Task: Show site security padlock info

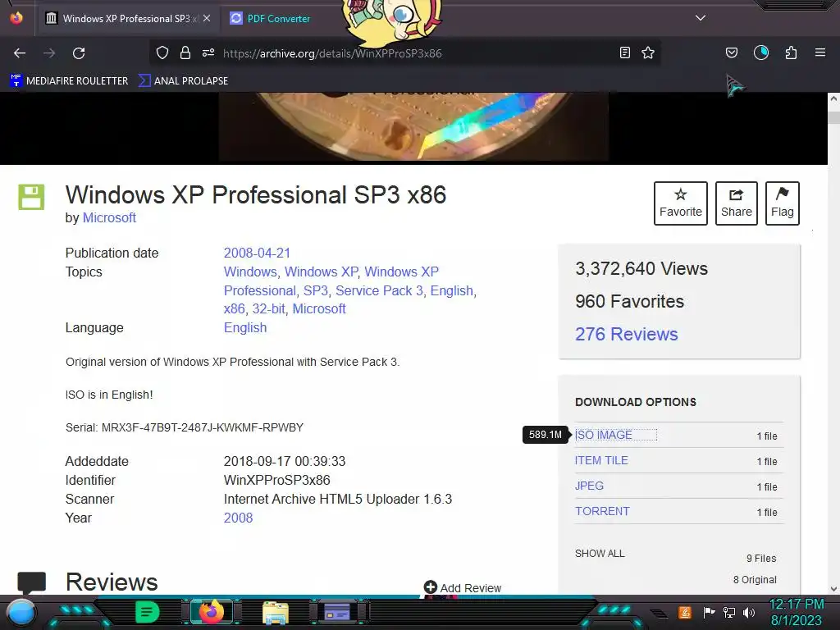Action: point(185,52)
